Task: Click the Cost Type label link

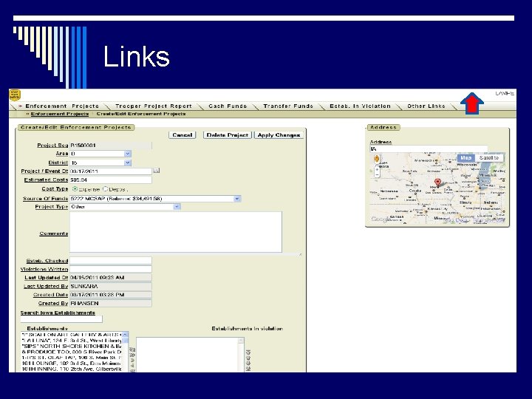Action: pos(55,188)
